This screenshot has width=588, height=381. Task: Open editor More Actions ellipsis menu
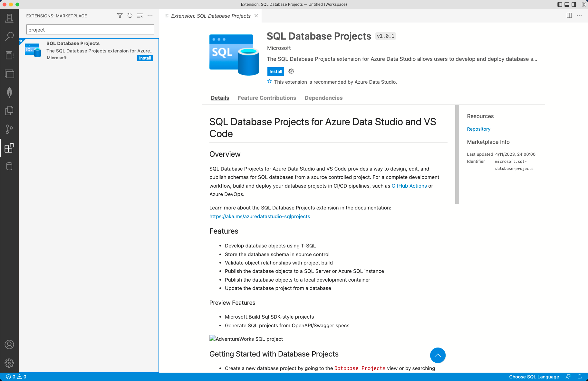pyautogui.click(x=579, y=16)
